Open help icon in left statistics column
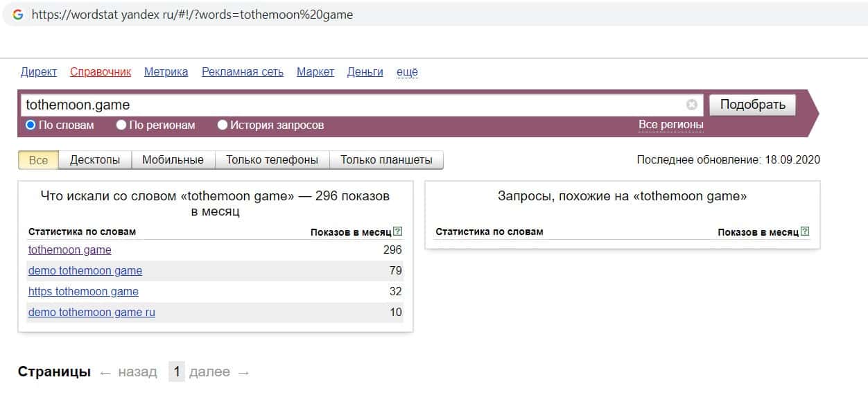868x393 pixels. pyautogui.click(x=397, y=232)
